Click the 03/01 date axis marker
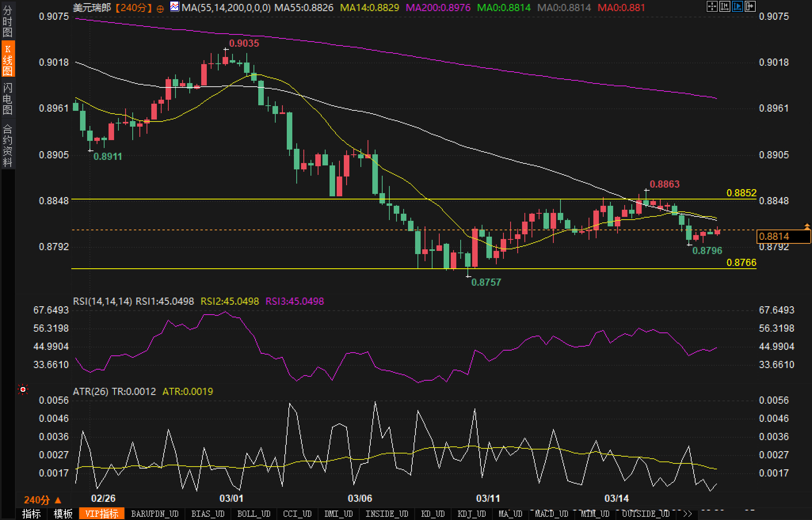This screenshot has width=812, height=520. pos(231,498)
